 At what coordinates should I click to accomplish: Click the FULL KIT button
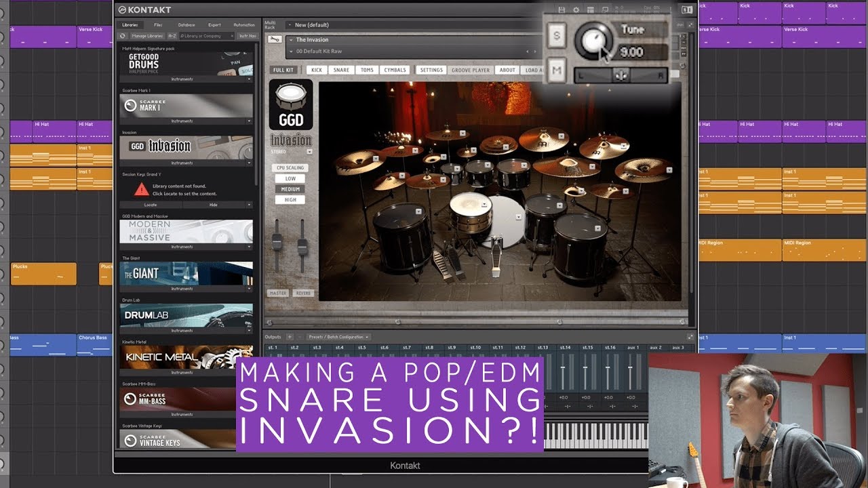283,70
